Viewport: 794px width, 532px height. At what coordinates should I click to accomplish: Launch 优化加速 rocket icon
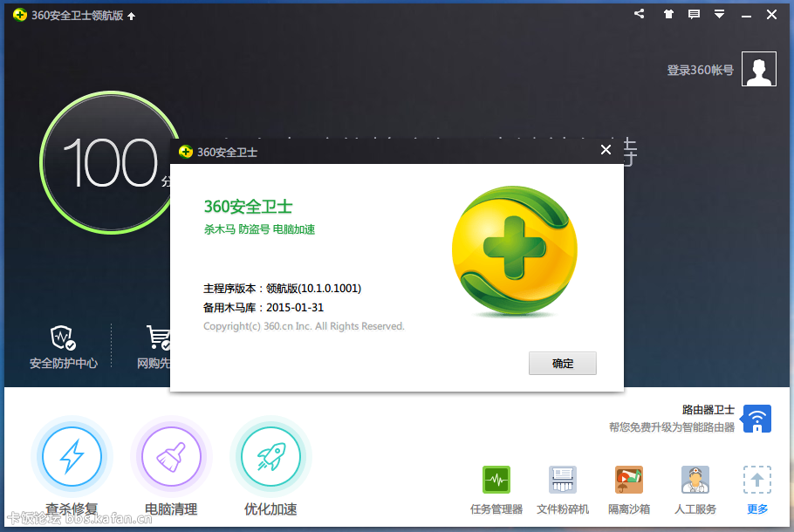point(270,457)
